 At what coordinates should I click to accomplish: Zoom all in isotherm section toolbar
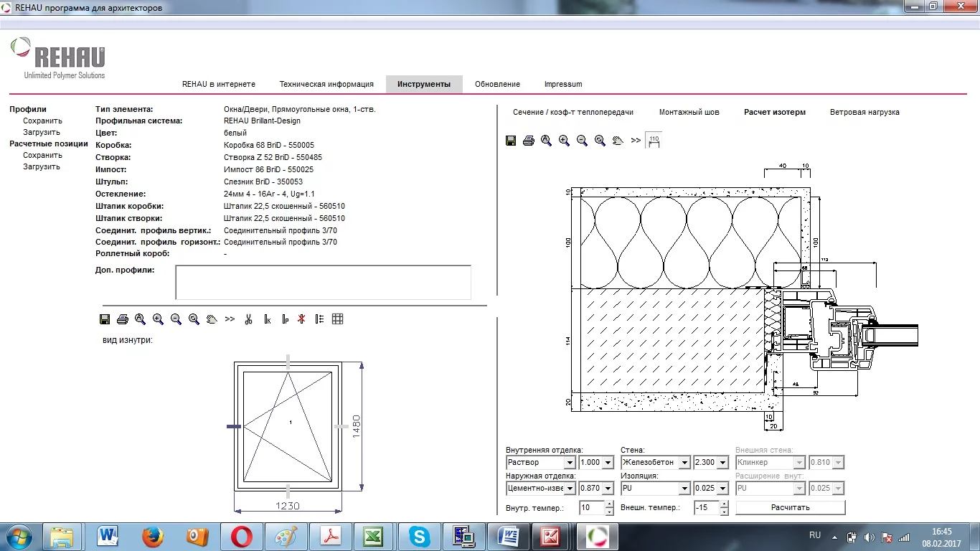[x=547, y=141]
